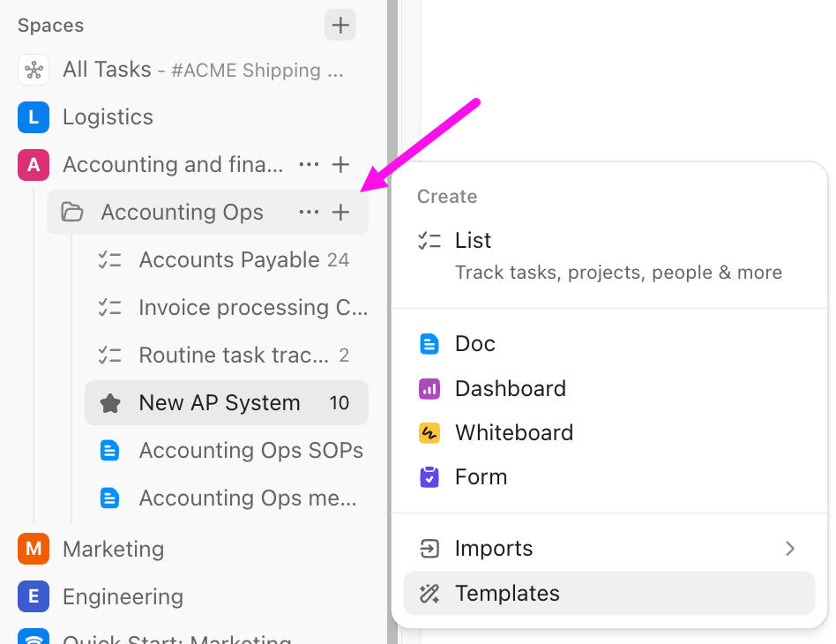This screenshot has height=644, width=836.
Task: Click the doc icon next to Accounting Ops SOPs
Action: point(109,450)
